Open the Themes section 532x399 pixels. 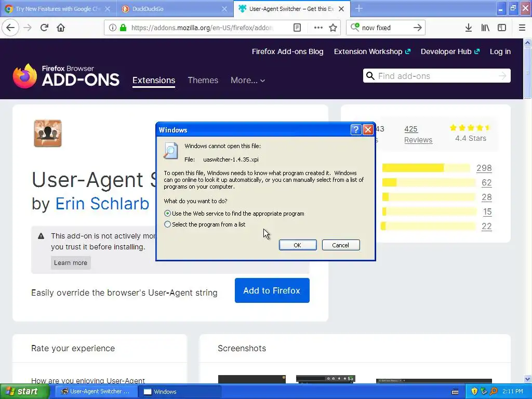coord(203,81)
